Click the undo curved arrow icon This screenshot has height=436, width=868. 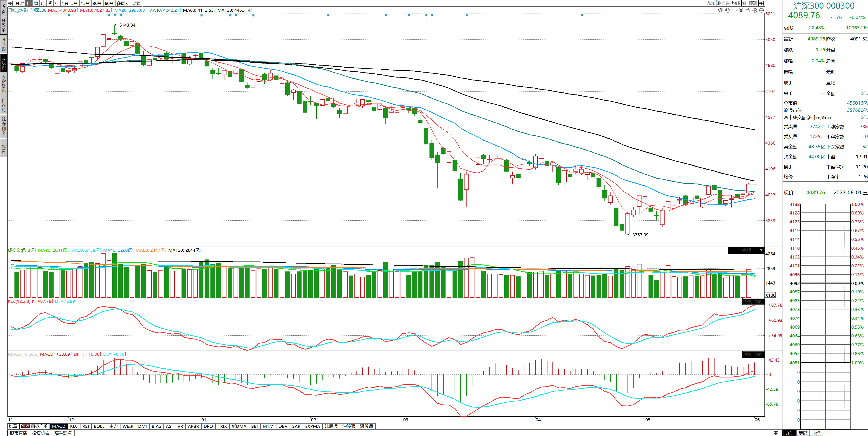pyautogui.click(x=734, y=10)
